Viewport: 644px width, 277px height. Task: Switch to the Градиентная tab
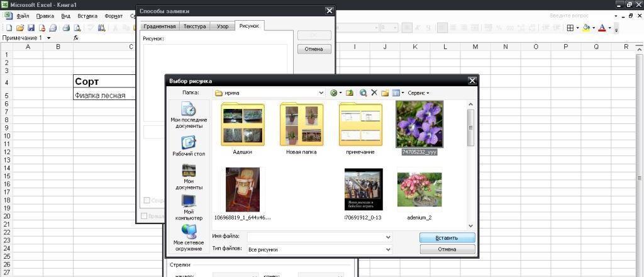pos(159,26)
